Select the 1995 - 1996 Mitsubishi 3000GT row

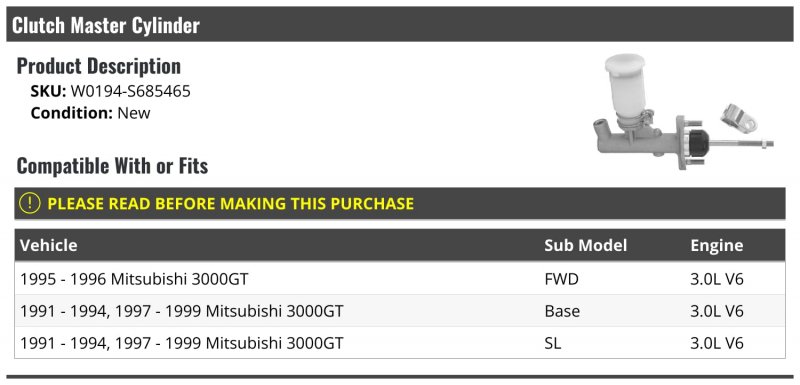[400, 279]
